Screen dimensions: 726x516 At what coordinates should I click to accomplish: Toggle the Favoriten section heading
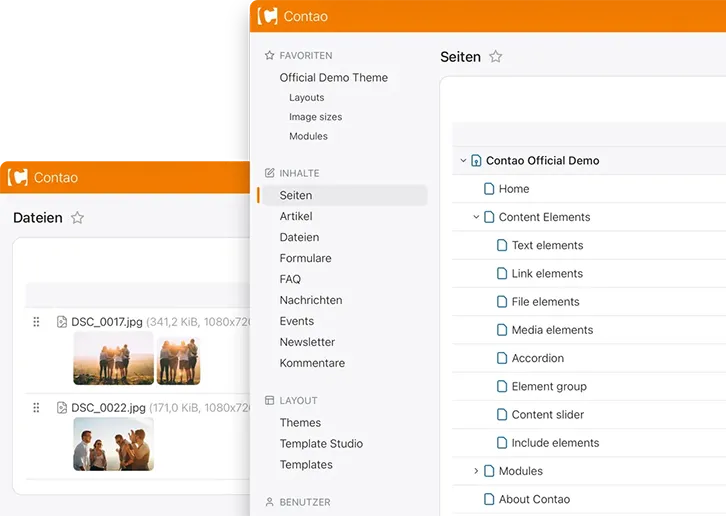pyautogui.click(x=306, y=56)
